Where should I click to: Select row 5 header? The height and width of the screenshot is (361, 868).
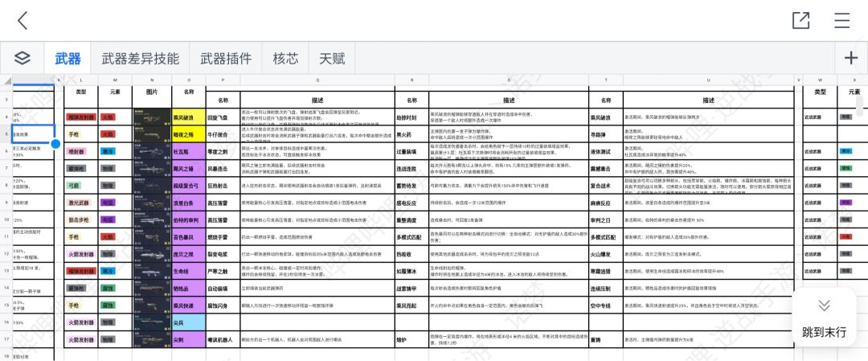(6, 134)
